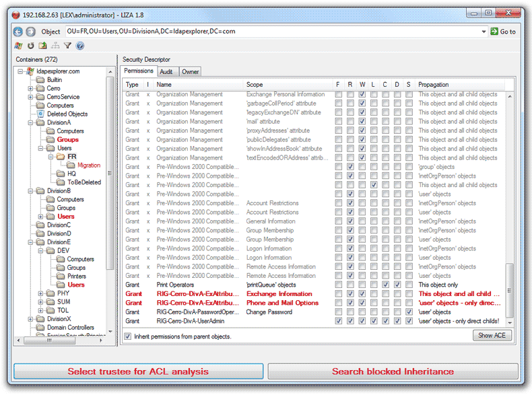Screen dimensions: 532x395
Task: Click the folder-up icon in toolbar
Action: 42,46
